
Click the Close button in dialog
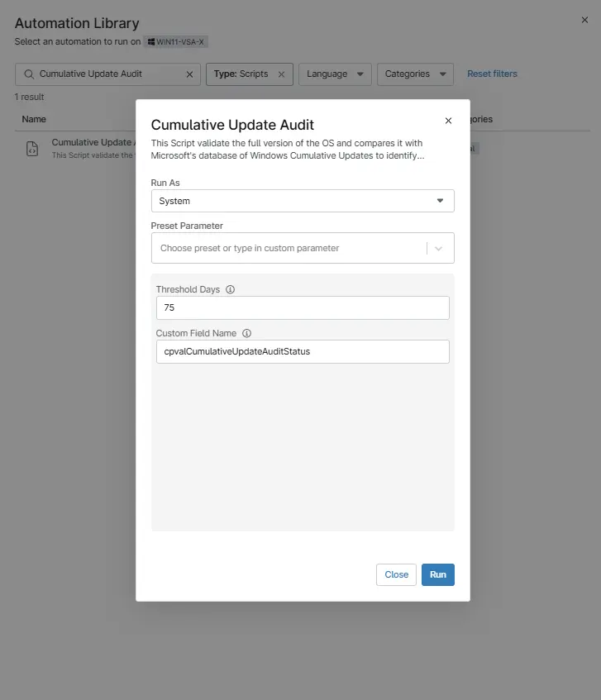[x=396, y=574]
